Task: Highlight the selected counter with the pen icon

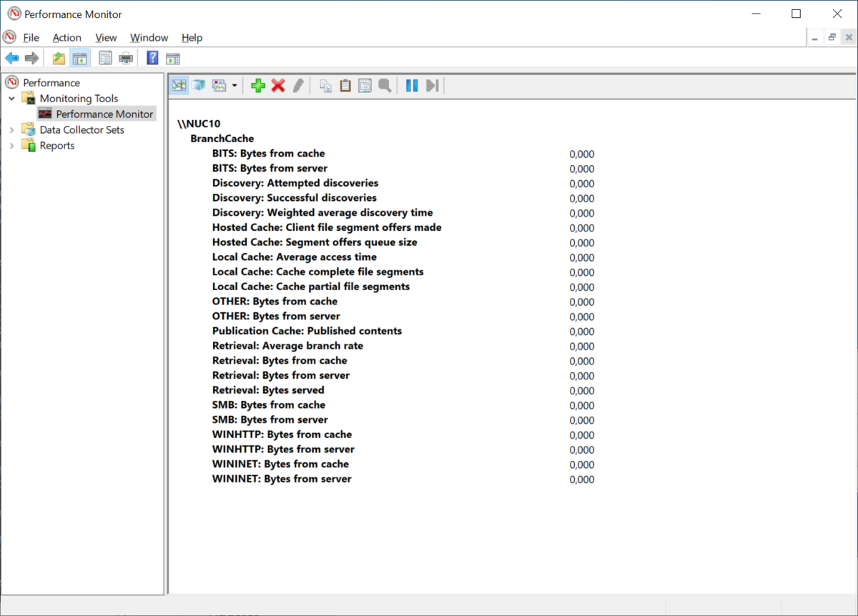Action: [x=298, y=85]
